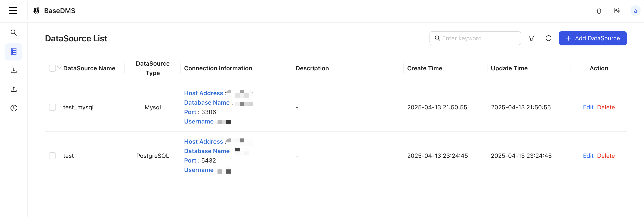Focus the Enter keyword search field
This screenshot has height=217, width=644.
(475, 38)
